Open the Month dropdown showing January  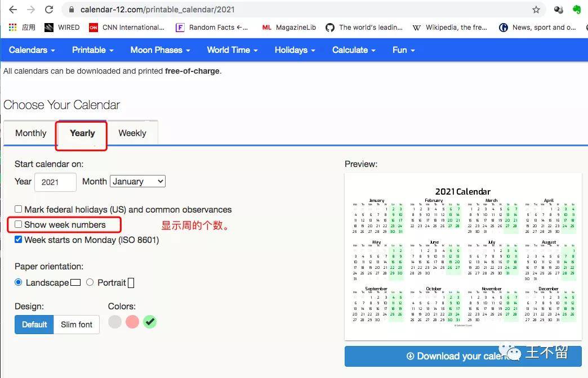pyautogui.click(x=137, y=181)
